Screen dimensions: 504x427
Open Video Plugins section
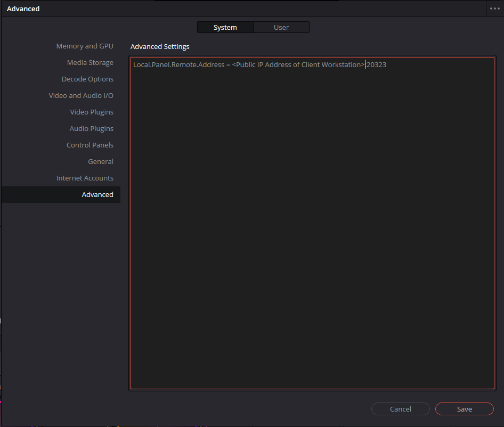(92, 112)
